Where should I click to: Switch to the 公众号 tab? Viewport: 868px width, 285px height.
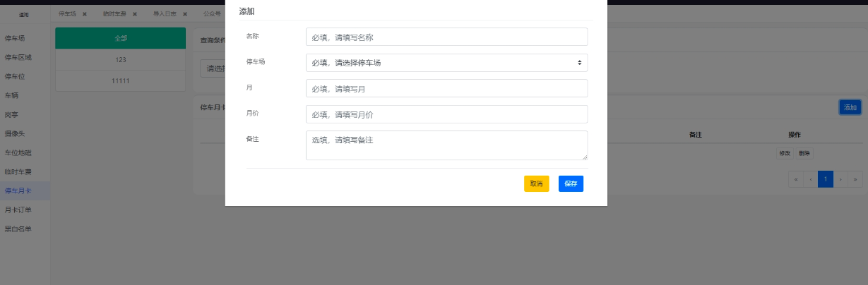(211, 14)
